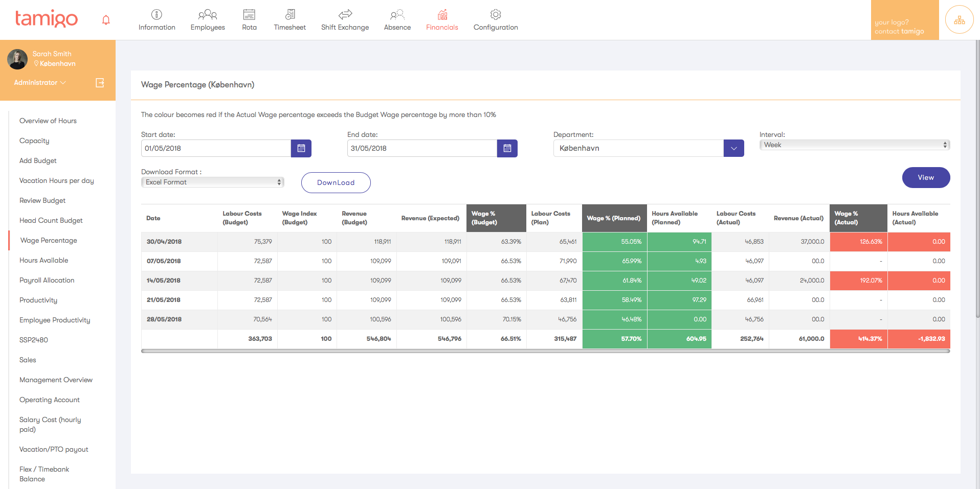Open the Rota calendar icon
The width and height of the screenshot is (980, 489).
pyautogui.click(x=249, y=14)
